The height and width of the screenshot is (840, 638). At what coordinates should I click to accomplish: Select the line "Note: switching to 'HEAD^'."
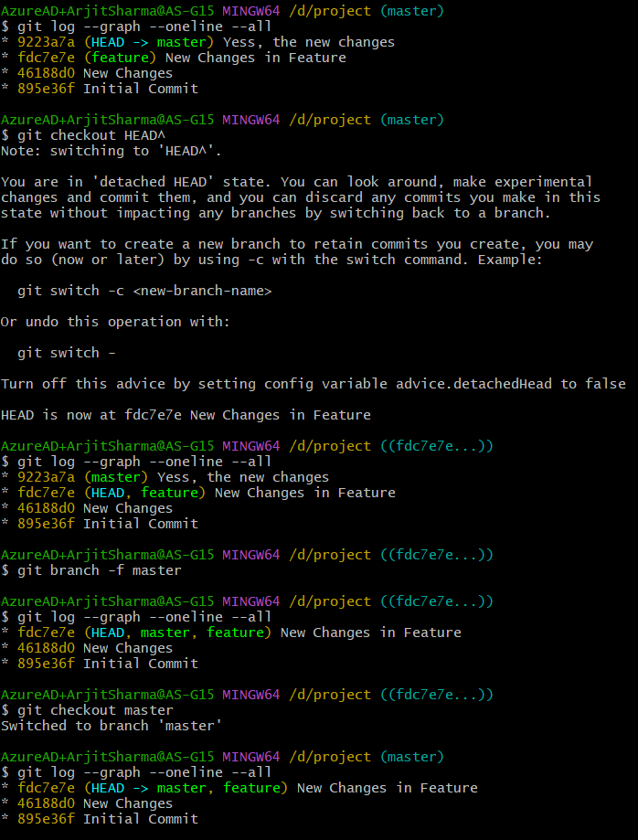[x=112, y=151]
